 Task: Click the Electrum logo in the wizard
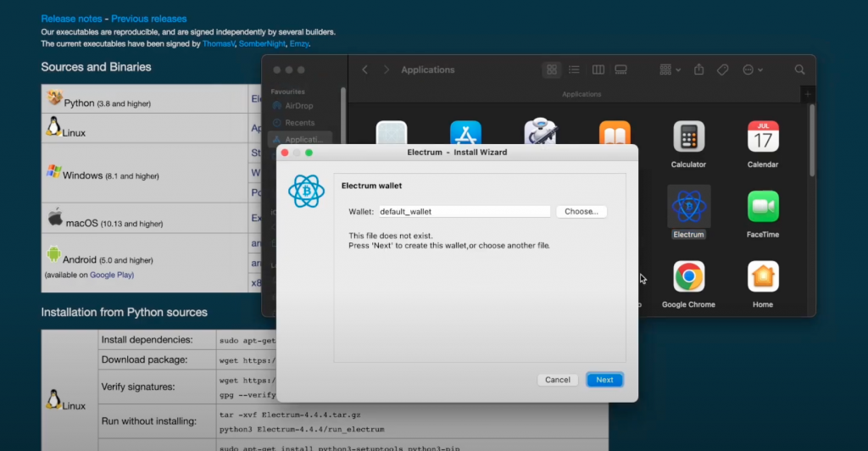306,192
